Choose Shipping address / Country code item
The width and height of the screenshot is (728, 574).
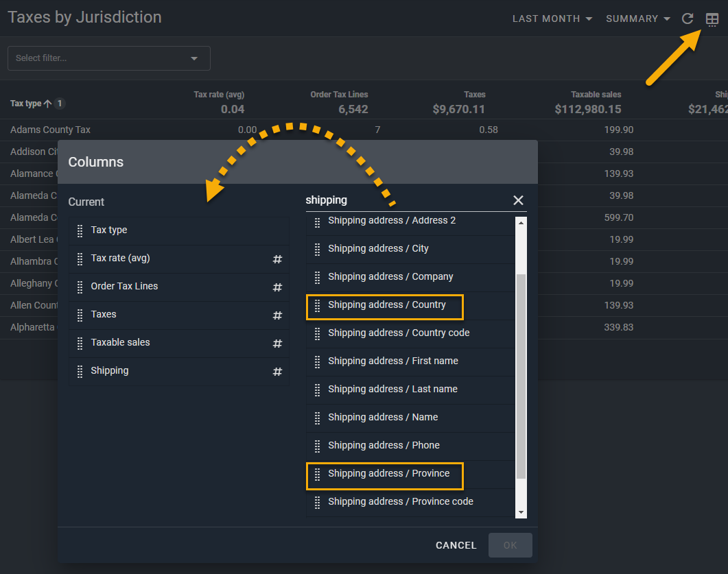coord(399,333)
